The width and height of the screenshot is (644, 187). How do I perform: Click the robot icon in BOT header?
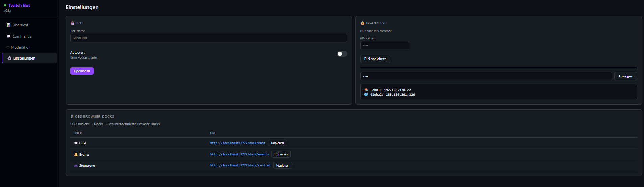tap(73, 23)
